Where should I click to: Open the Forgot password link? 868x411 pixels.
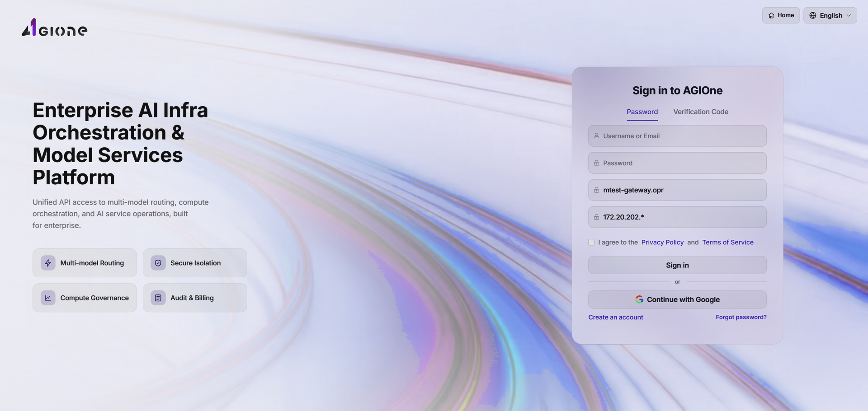[741, 317]
